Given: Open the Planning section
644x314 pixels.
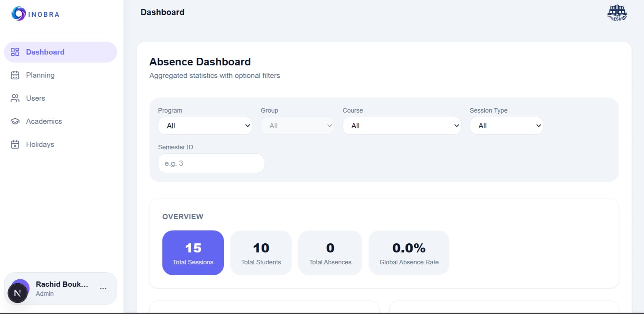Looking at the screenshot, I should click(x=61, y=75).
